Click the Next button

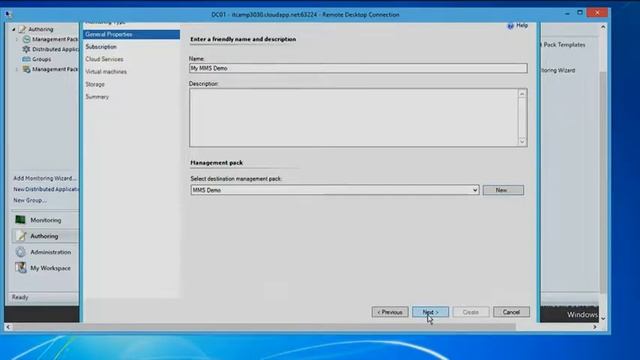430,312
